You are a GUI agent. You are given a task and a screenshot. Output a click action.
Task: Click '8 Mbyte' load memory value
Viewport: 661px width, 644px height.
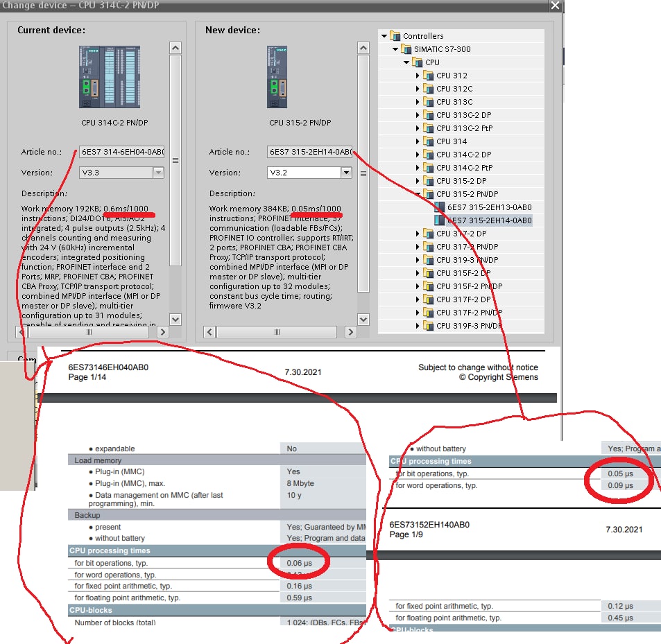(300, 483)
